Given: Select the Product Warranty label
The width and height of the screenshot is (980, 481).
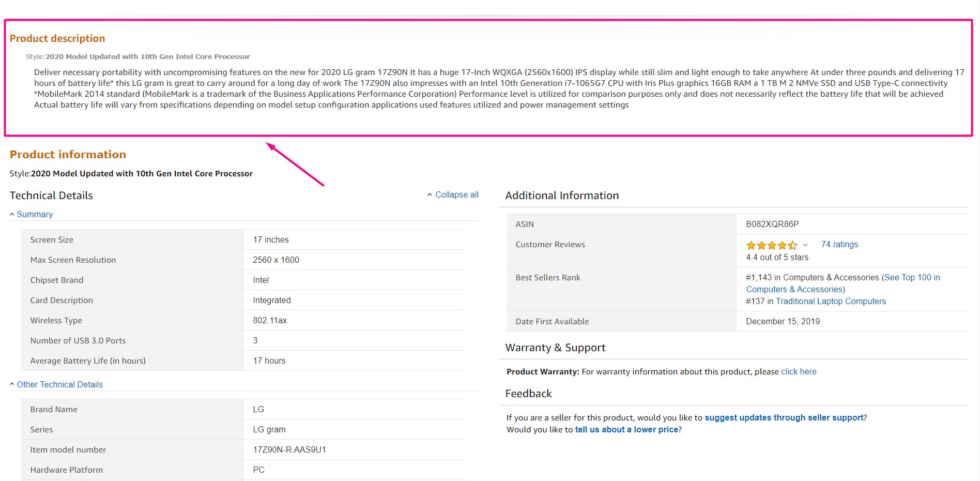Looking at the screenshot, I should [x=543, y=371].
